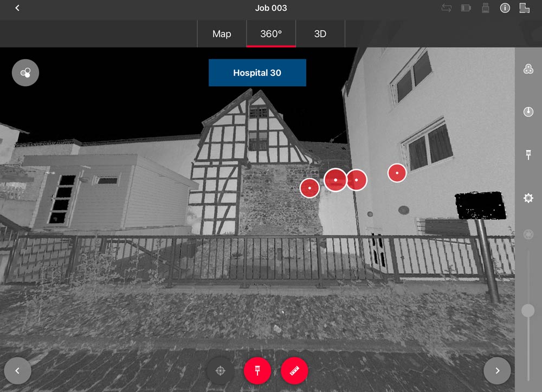
Task: Select the largest red marker
Action: pos(335,180)
